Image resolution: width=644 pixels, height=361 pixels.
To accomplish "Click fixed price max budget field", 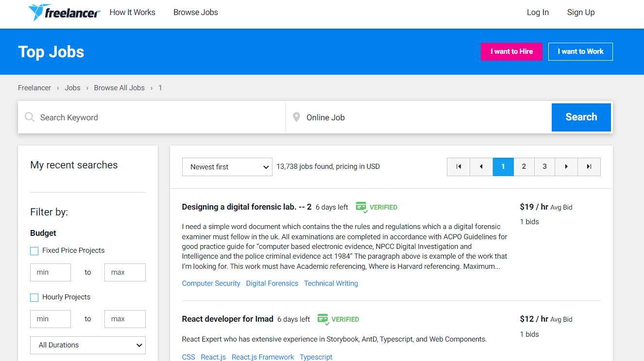I will (125, 272).
